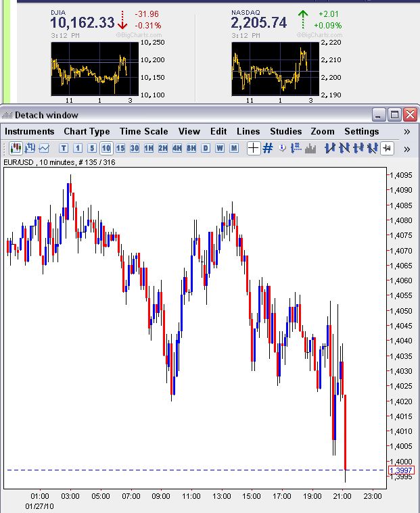Select the line chart type icon
This screenshot has width=420, height=513.
[44, 148]
